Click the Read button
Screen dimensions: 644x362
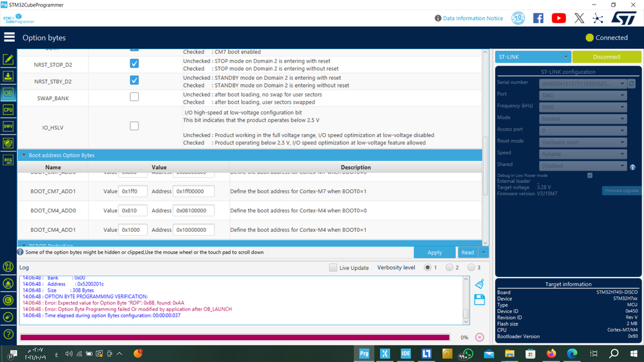467,252
